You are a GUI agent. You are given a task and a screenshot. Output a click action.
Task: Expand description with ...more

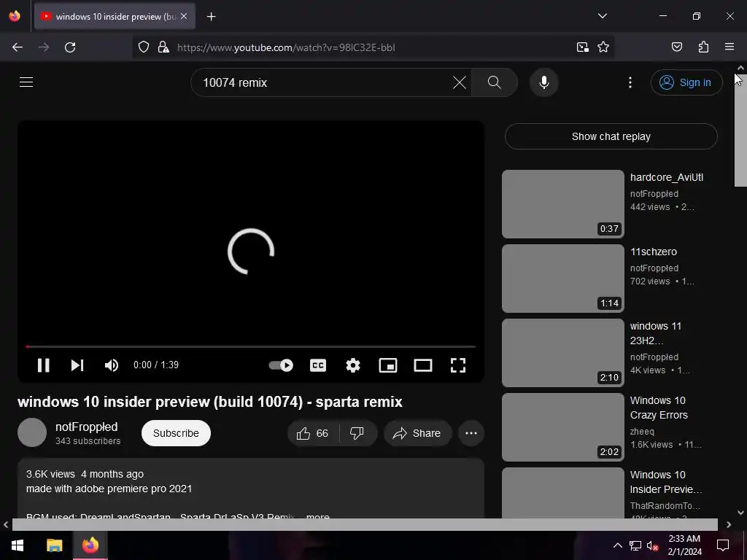point(318,517)
